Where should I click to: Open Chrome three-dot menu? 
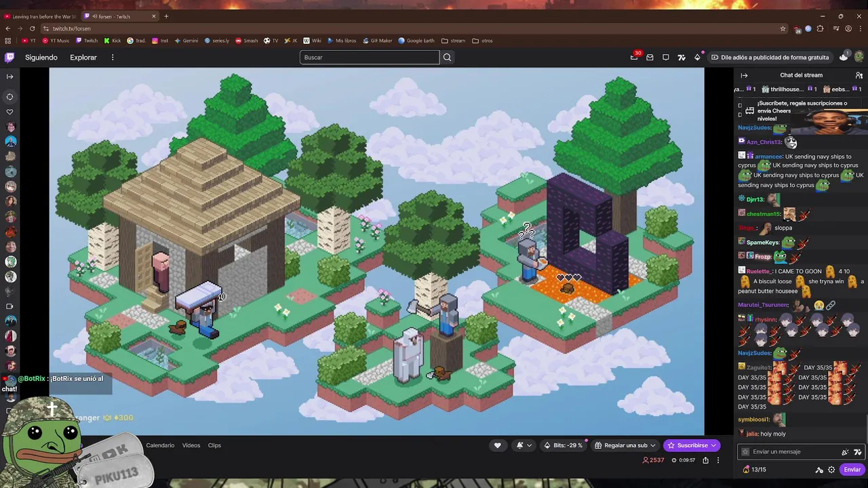(x=861, y=28)
